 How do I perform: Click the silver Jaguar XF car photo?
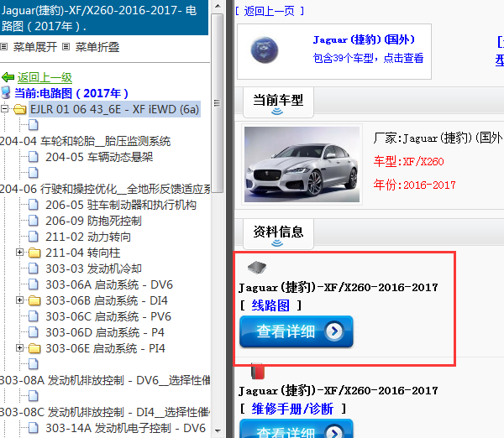pyautogui.click(x=302, y=164)
